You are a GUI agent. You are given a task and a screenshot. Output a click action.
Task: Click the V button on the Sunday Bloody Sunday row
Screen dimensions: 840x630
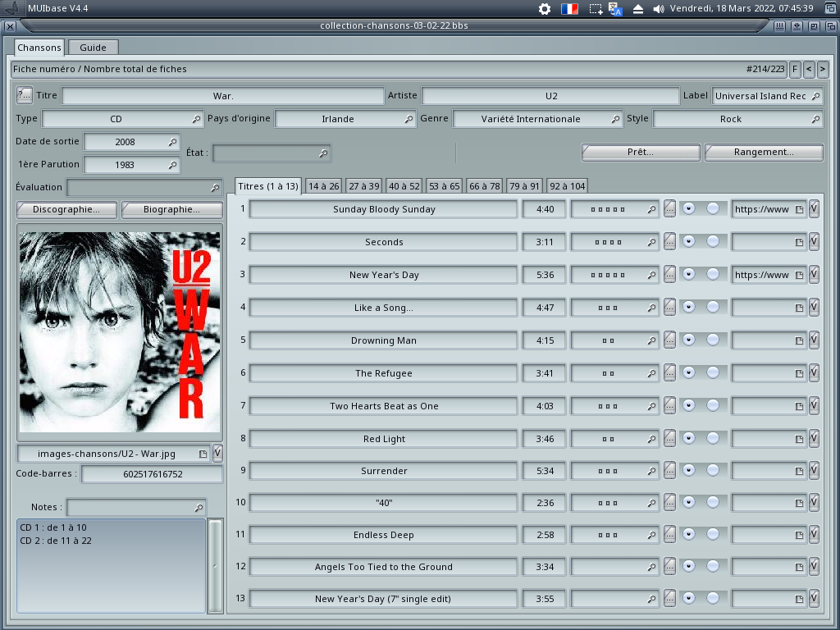pos(814,209)
